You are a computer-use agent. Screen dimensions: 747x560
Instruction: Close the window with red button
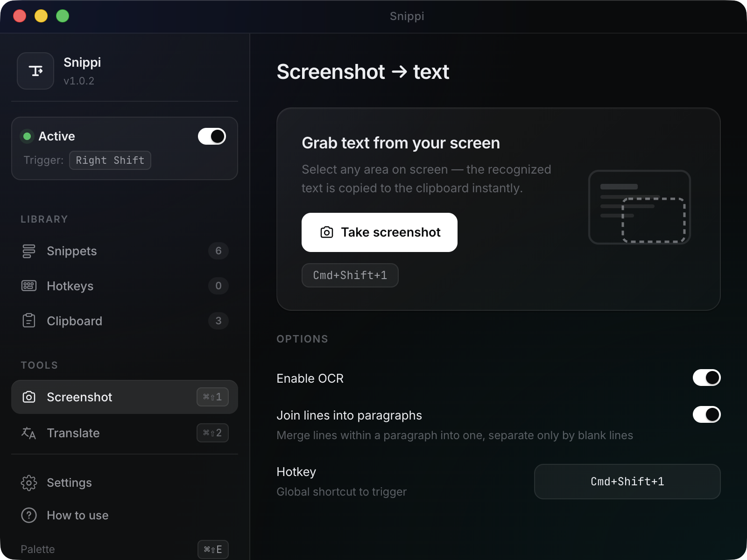tap(20, 16)
